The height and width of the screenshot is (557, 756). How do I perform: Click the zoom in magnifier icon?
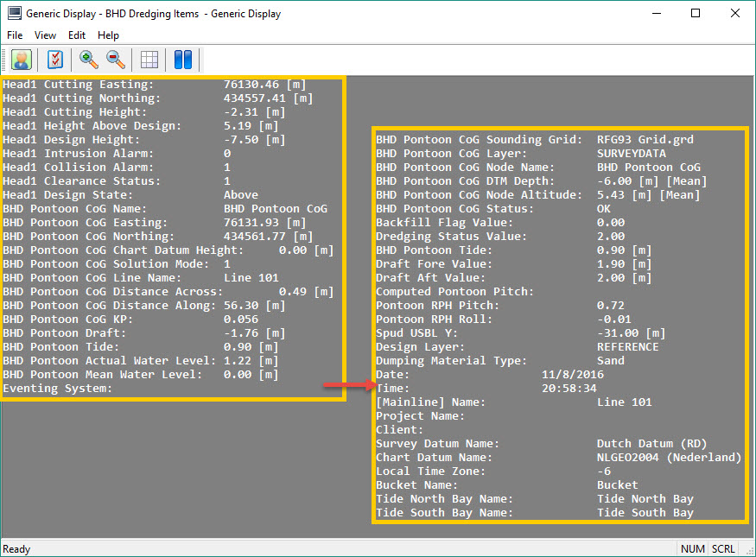(x=88, y=60)
